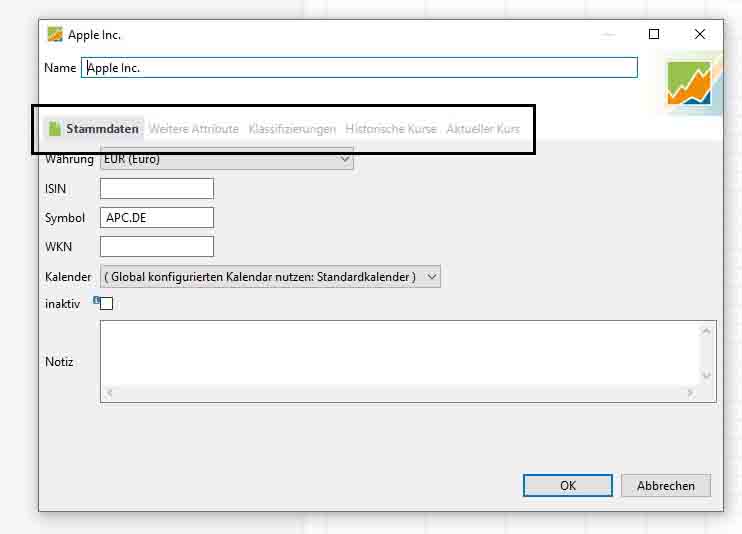Click the Portfolio chart logo image
The width and height of the screenshot is (742, 534).
[689, 83]
